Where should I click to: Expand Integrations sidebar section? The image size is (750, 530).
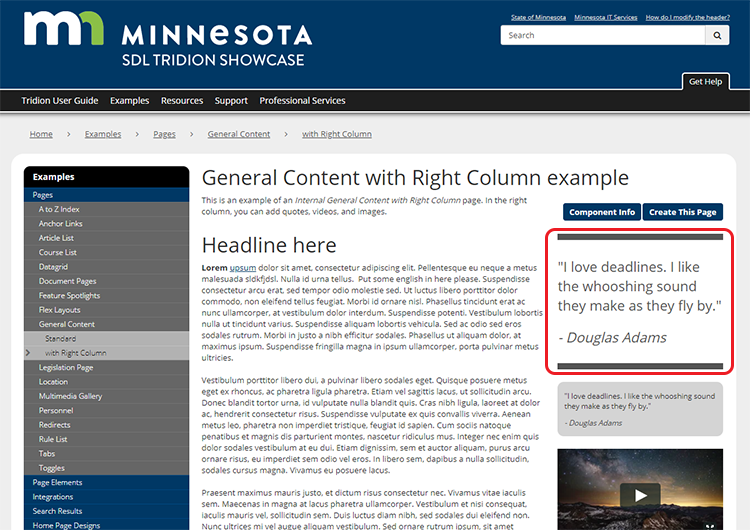pyautogui.click(x=107, y=497)
